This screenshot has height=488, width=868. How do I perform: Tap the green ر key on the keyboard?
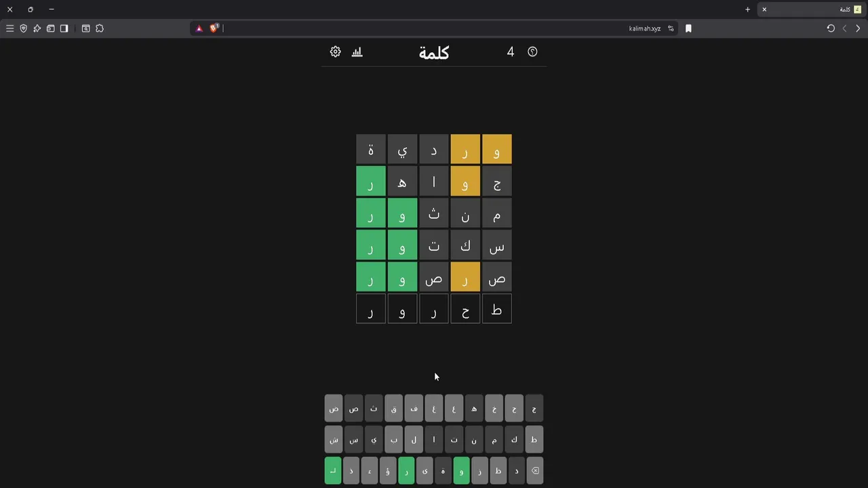pyautogui.click(x=406, y=470)
